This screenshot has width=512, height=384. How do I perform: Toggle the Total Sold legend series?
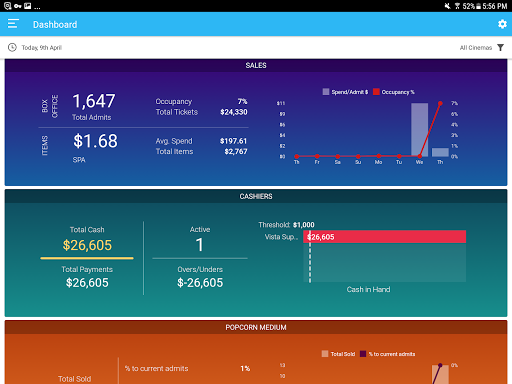coord(338,354)
